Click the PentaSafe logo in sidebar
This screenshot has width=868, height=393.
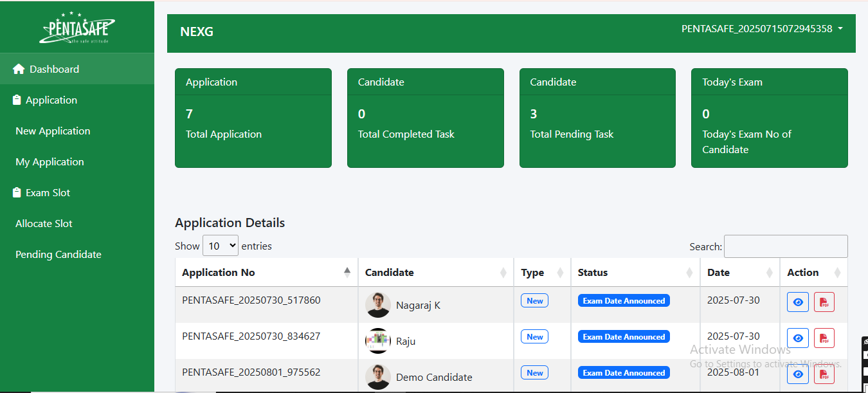click(x=77, y=28)
